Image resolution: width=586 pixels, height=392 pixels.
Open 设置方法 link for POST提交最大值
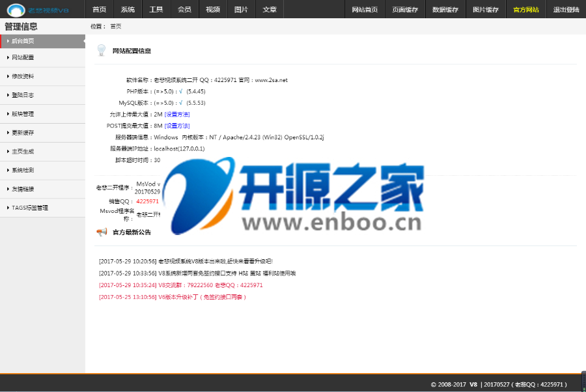tap(177, 126)
